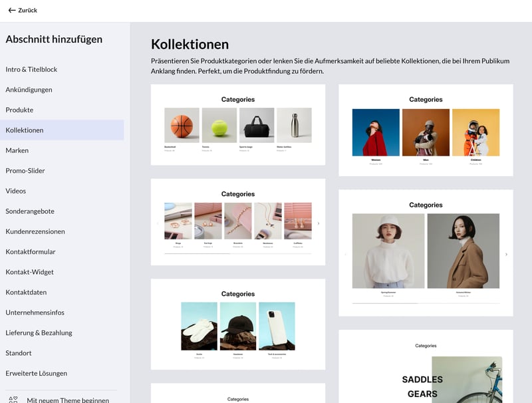Viewport: 532px width, 403px height.
Task: Choose the sports products four-column Categories layout
Action: (237, 124)
